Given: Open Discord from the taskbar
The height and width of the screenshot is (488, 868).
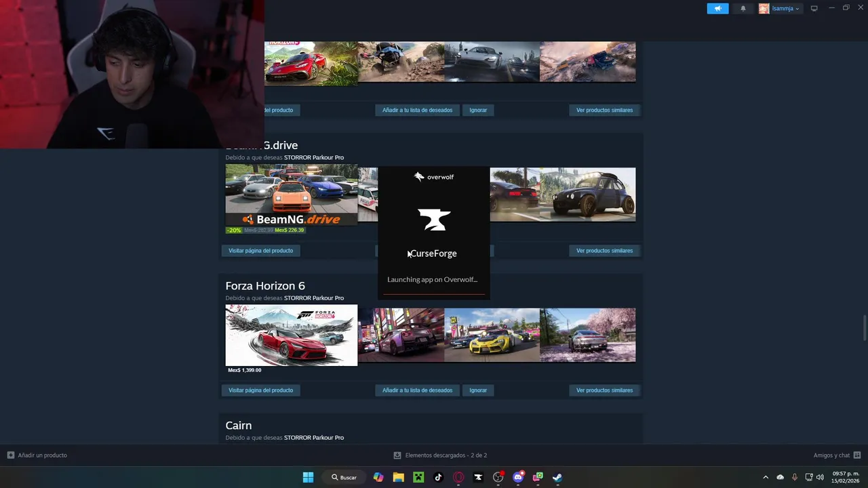Looking at the screenshot, I should click(518, 477).
